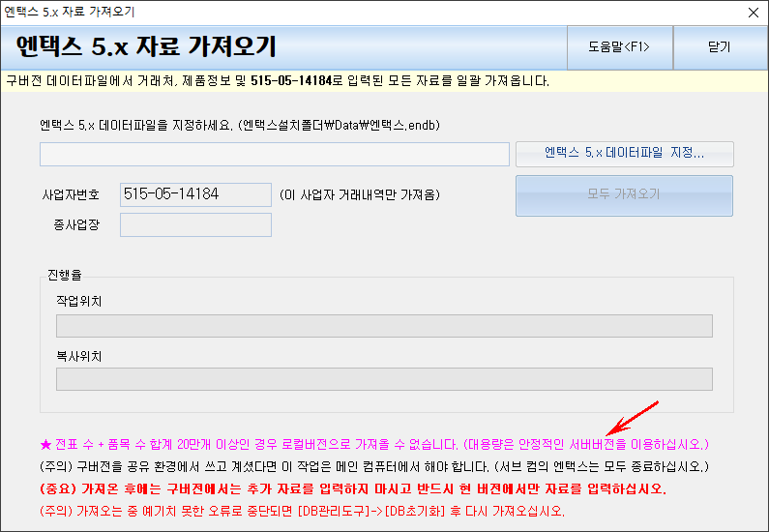Screen dimensions: 769x532
Task: Click the 모두 가져오기 button
Action: pyautogui.click(x=624, y=194)
